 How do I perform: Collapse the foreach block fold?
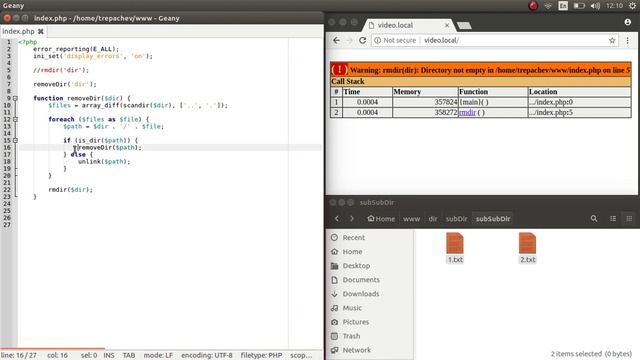tap(15, 119)
